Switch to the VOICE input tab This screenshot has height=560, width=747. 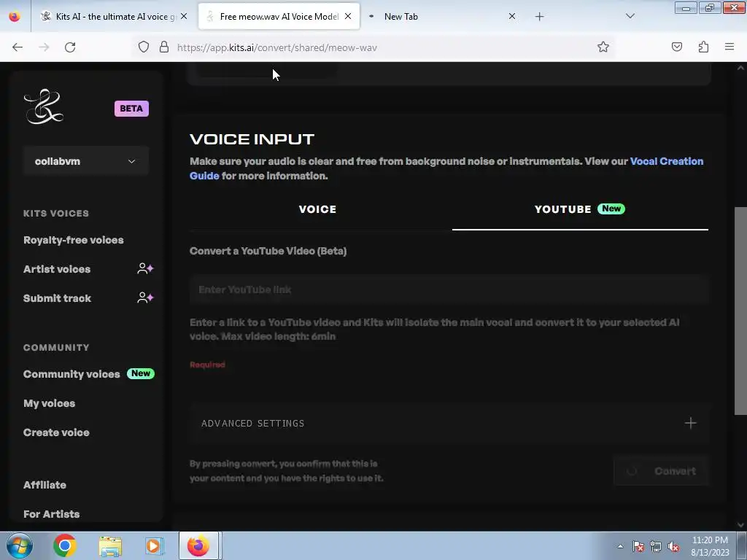318,209
